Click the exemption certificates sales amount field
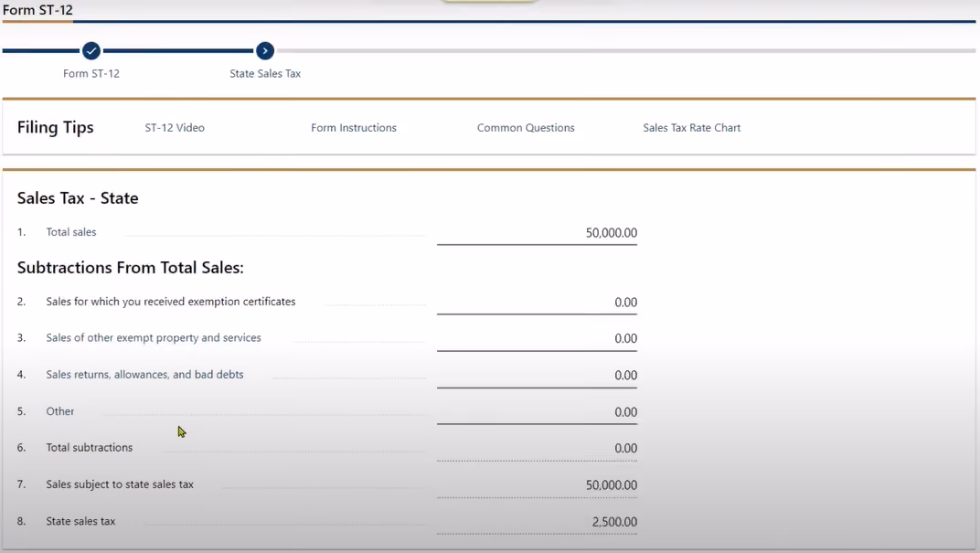Viewport: 980px width, 553px height. (x=537, y=303)
